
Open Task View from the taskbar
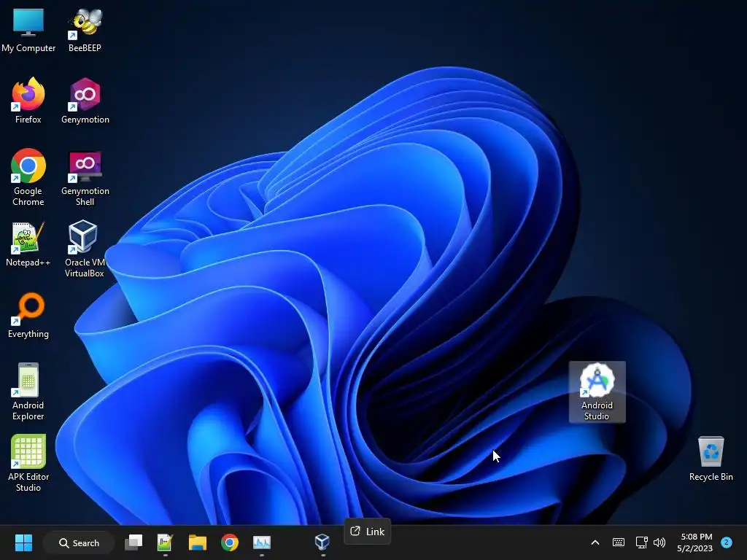click(x=133, y=542)
